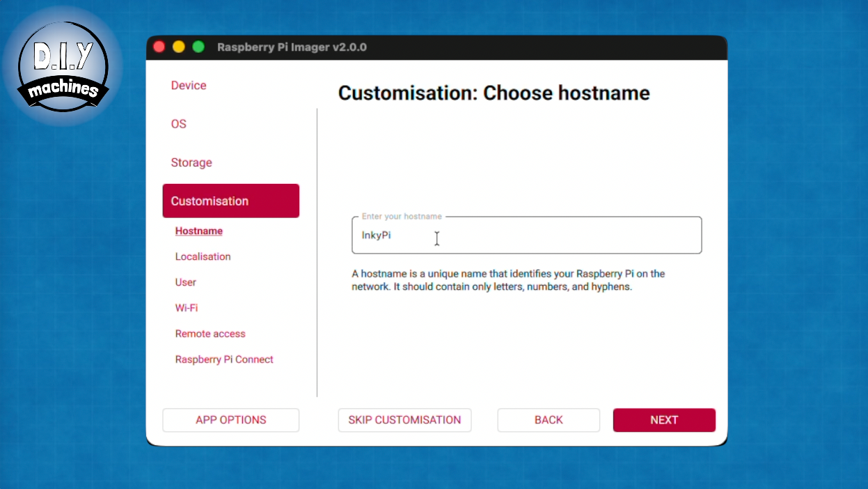Open the Remote access section
The width and height of the screenshot is (868, 489).
[210, 334]
